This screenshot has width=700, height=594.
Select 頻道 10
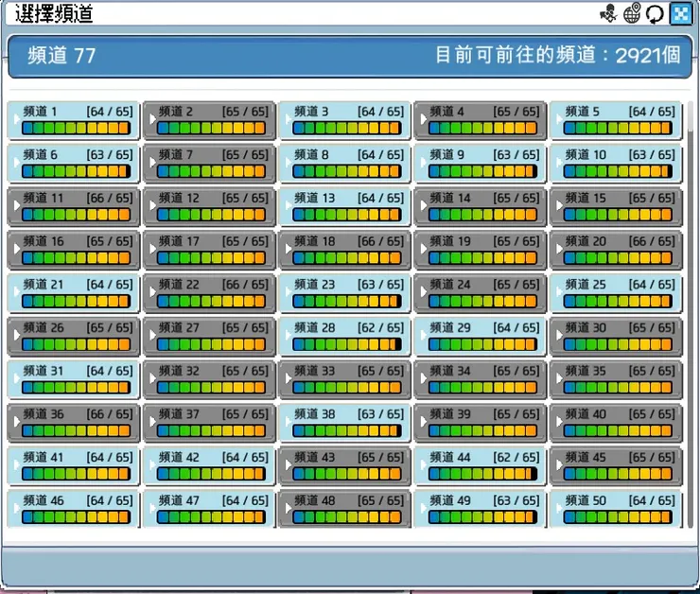(616, 164)
